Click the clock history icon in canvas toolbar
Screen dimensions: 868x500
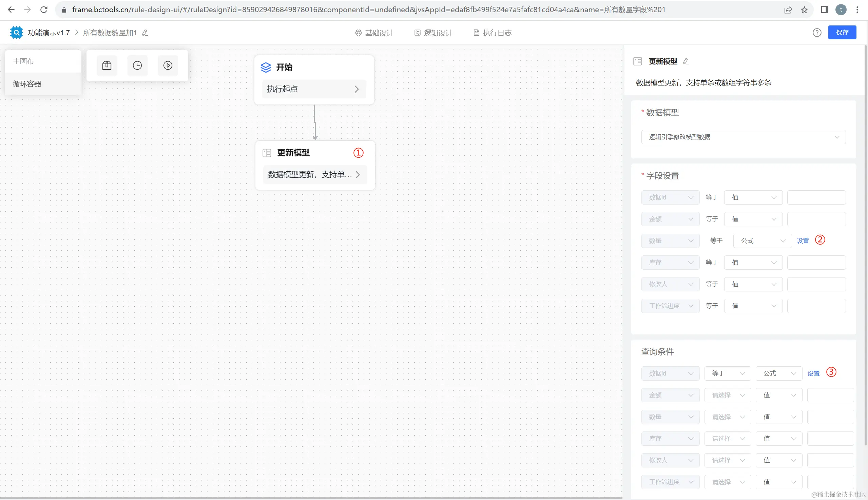137,65
